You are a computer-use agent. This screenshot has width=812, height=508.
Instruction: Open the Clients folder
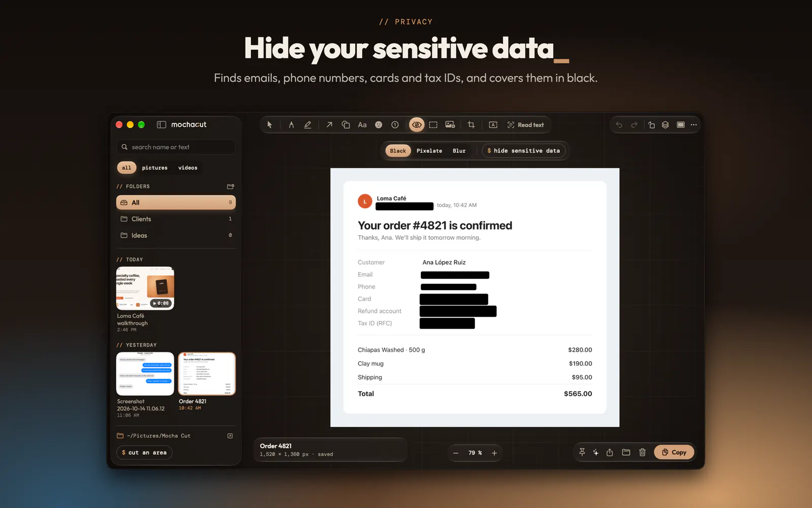pyautogui.click(x=176, y=219)
